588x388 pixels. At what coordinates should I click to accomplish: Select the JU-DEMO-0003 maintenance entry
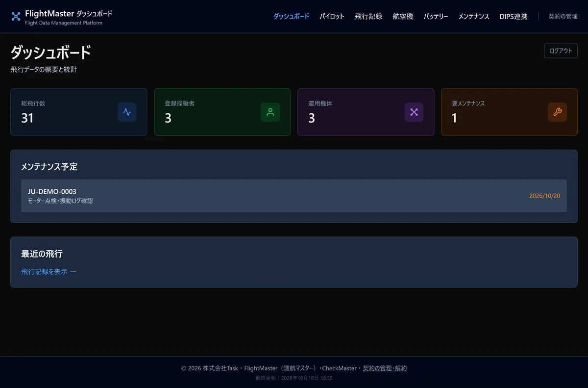(x=294, y=196)
